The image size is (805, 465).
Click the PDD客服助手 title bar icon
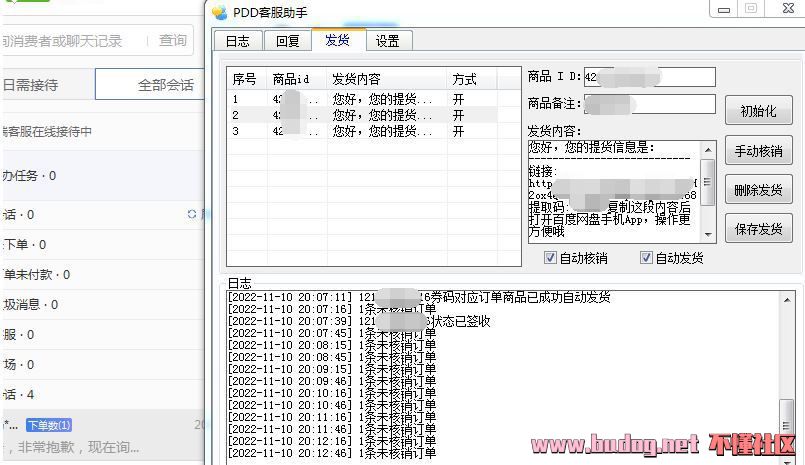(x=220, y=13)
